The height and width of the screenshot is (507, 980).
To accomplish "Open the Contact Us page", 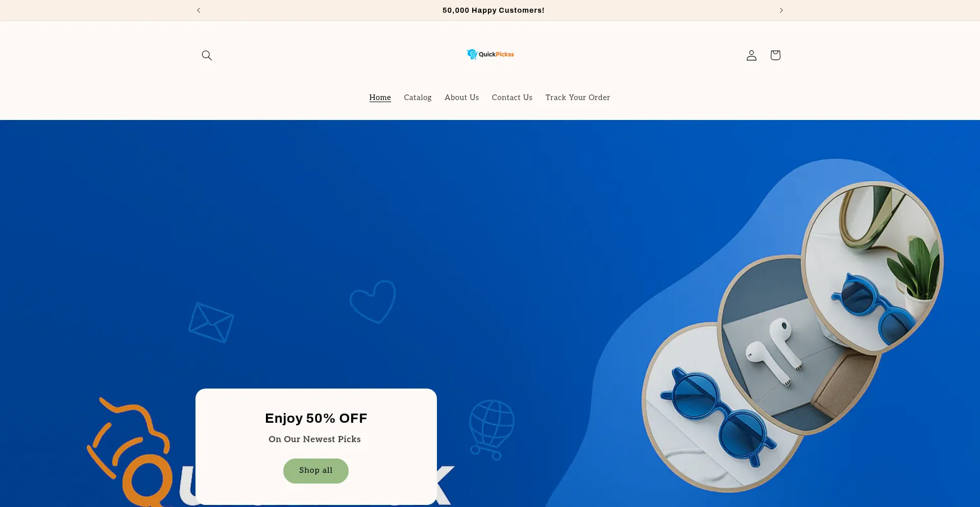I will pyautogui.click(x=512, y=98).
